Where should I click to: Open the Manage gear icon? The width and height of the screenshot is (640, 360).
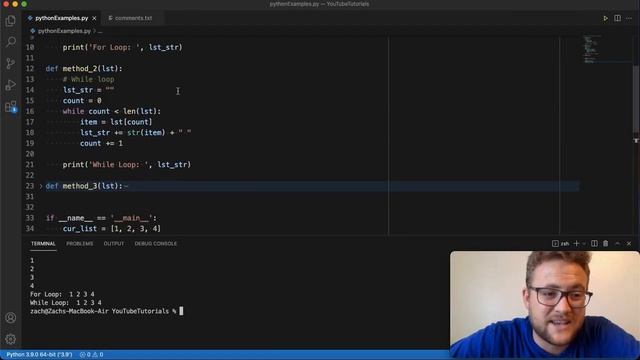click(x=11, y=339)
